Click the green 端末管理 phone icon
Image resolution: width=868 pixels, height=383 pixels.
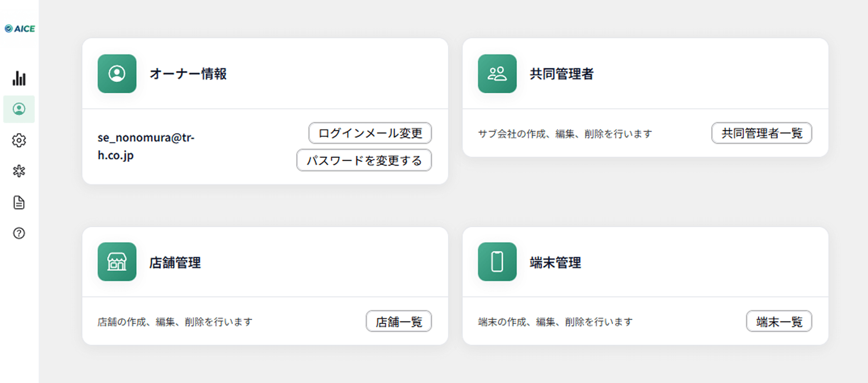point(497,262)
